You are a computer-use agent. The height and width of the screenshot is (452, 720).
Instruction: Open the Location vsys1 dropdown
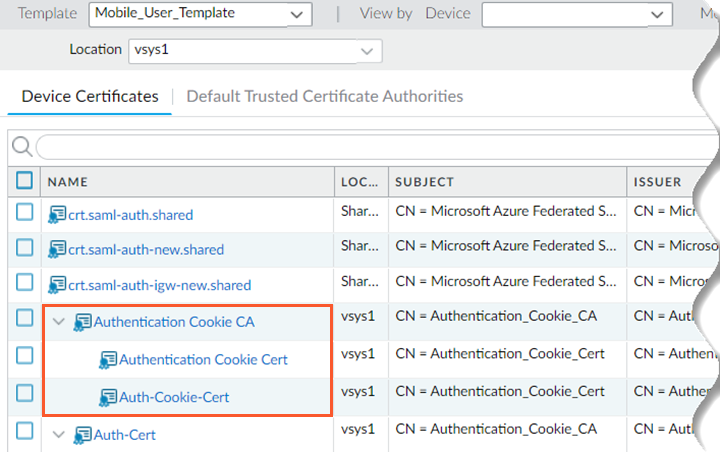click(x=255, y=50)
